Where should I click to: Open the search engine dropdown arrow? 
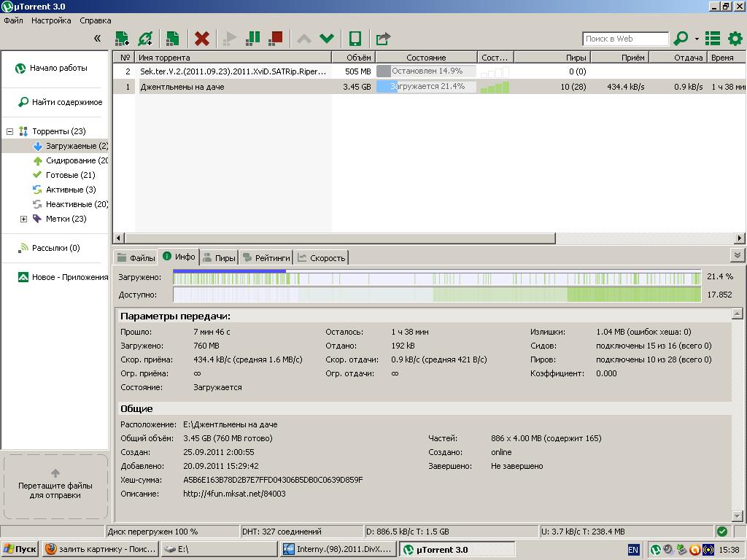tap(697, 39)
